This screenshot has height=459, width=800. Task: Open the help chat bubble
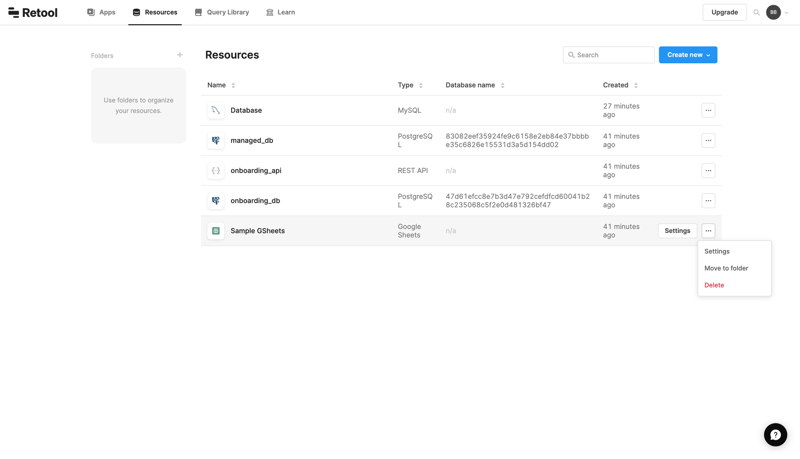click(775, 435)
